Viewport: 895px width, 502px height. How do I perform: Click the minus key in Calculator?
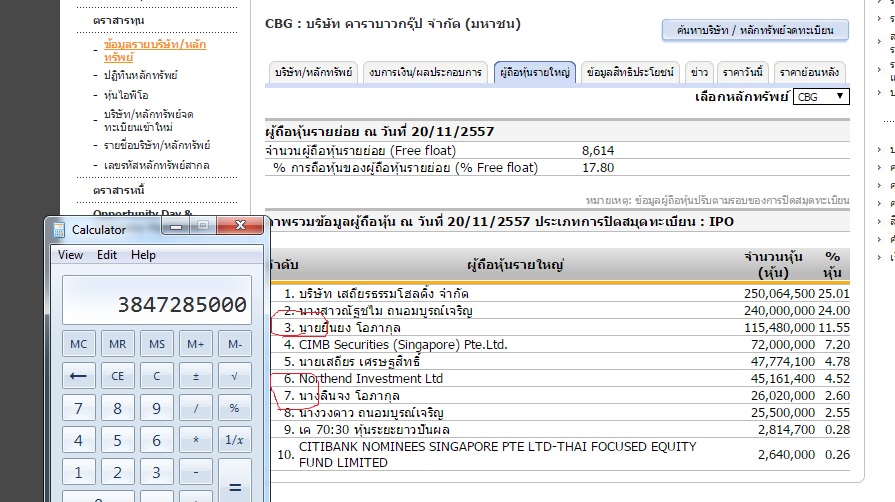click(196, 472)
